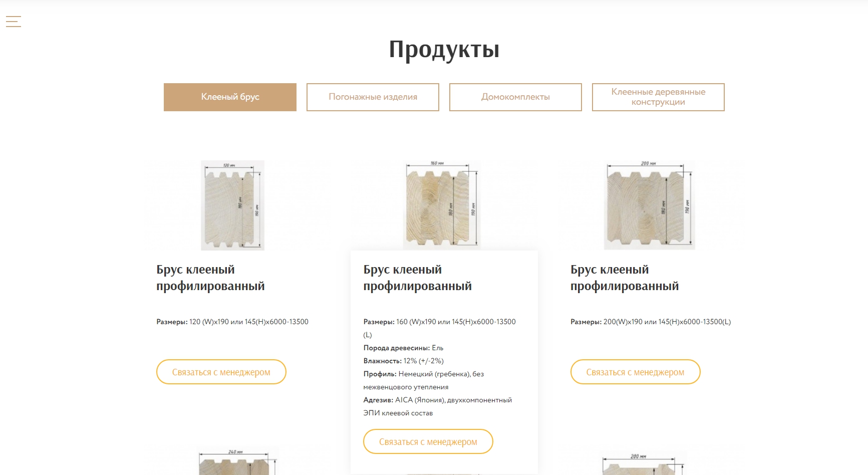This screenshot has width=868, height=475.
Task: Click the 120 (W)x190 dimensions text
Action: point(232,322)
